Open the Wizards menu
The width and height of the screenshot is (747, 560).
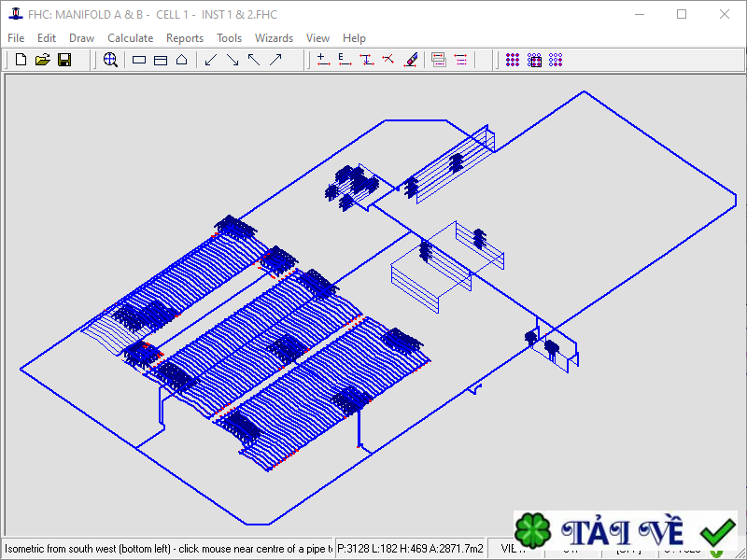point(274,38)
